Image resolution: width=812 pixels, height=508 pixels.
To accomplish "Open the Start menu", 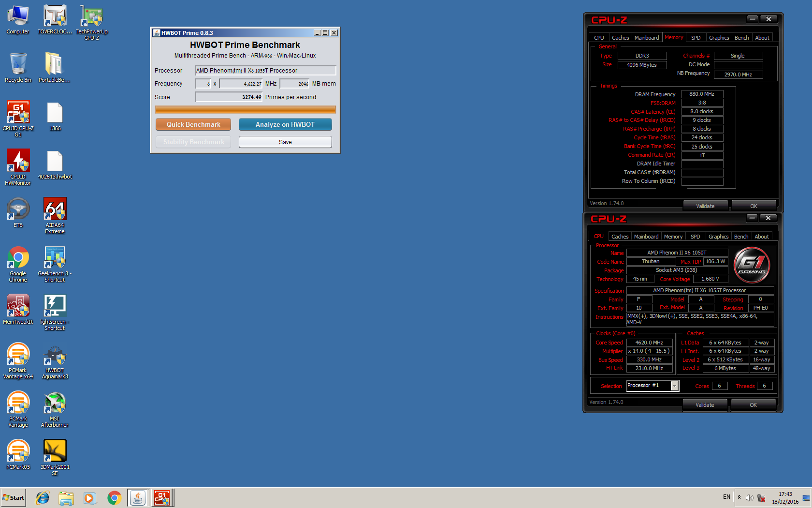I will pyautogui.click(x=14, y=497).
